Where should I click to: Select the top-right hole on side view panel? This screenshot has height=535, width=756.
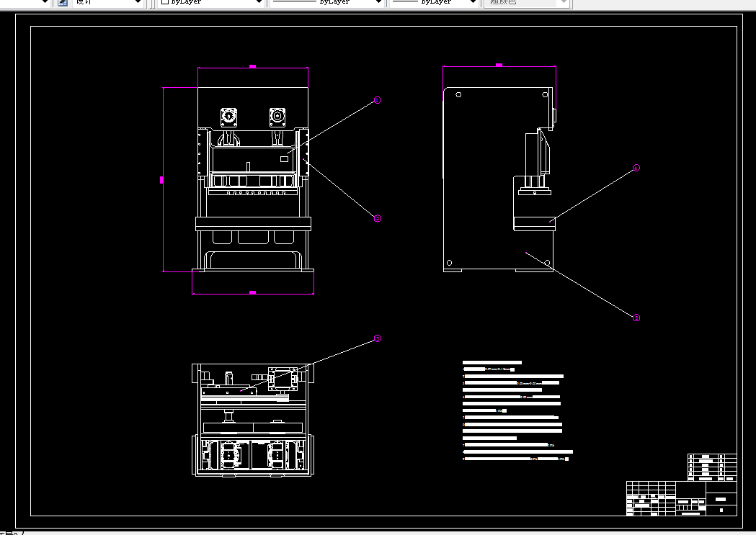coord(545,95)
